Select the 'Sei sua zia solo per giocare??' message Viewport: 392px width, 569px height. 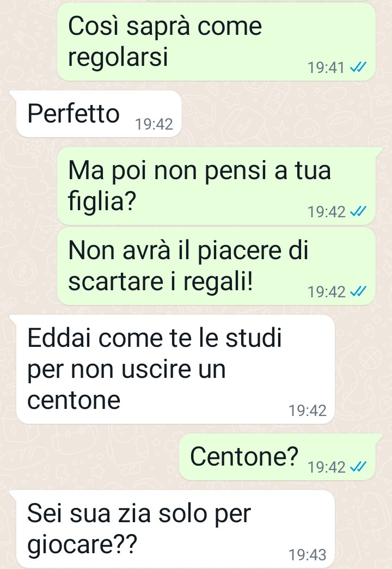(x=175, y=529)
